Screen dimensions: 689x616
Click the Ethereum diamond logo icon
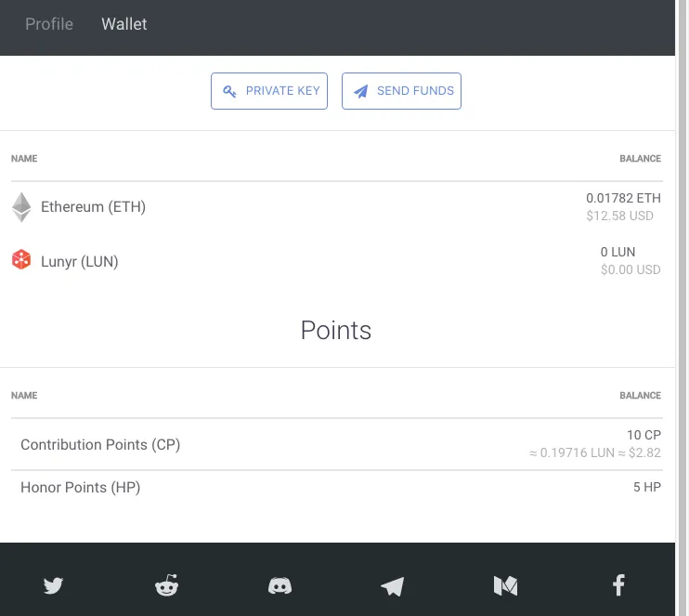pyautogui.click(x=21, y=207)
